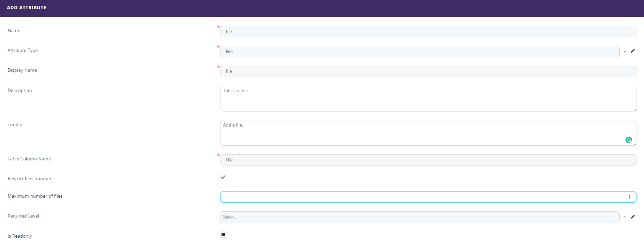
Task: Expand the Attribute Type dropdown arrow
Action: pyautogui.click(x=625, y=51)
